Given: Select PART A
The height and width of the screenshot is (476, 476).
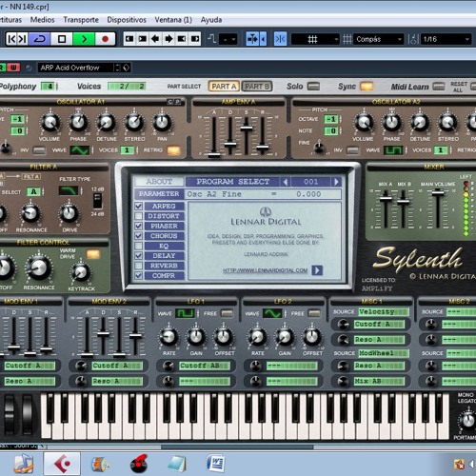Looking at the screenshot, I should coord(224,87).
